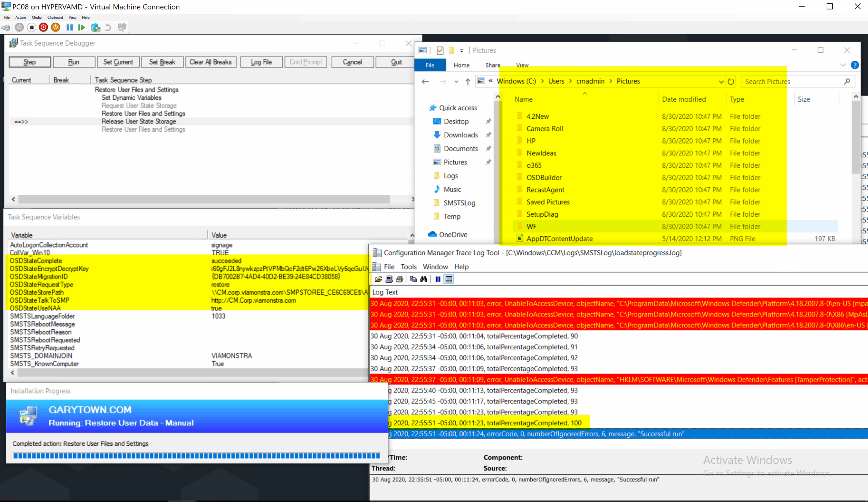
Task: Click the orange Save state icon
Action: [x=56, y=27]
